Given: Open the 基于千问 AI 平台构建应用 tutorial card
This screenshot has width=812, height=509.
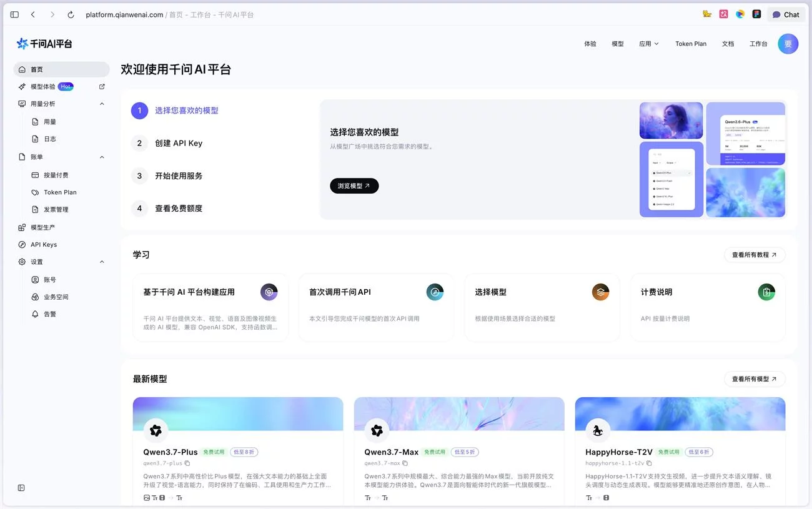Looking at the screenshot, I should click(x=210, y=307).
